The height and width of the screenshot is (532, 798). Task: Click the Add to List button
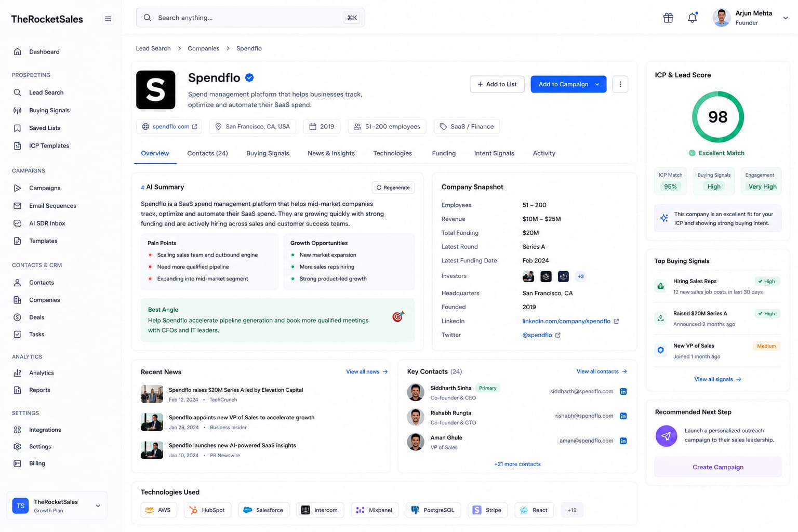pos(497,84)
